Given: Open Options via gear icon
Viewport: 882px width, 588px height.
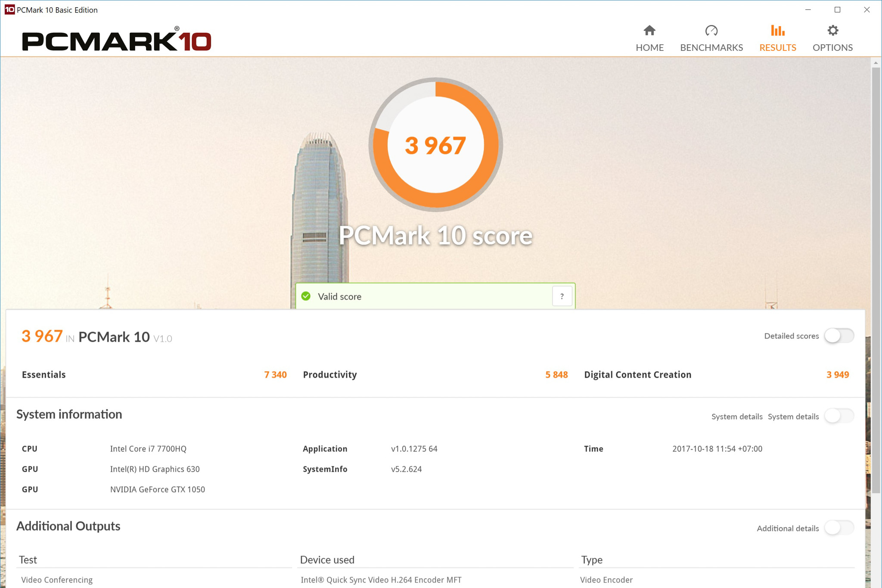Looking at the screenshot, I should [832, 31].
